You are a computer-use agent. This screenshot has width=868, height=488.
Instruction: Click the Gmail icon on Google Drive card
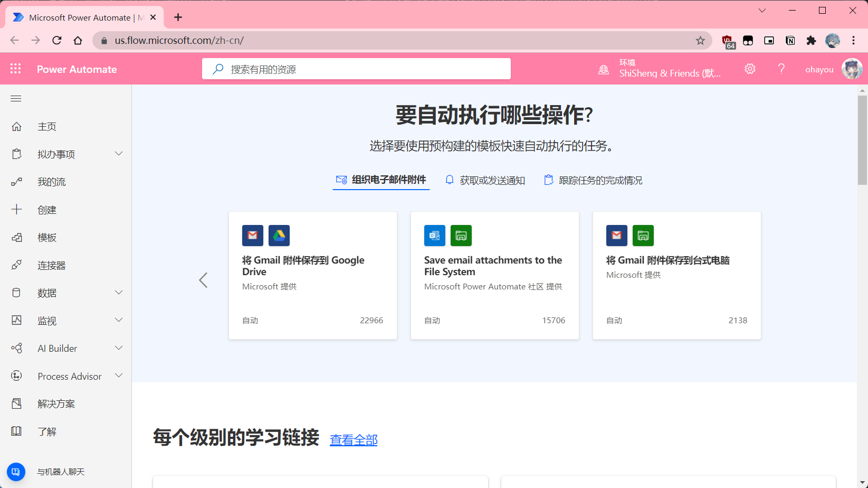pyautogui.click(x=253, y=236)
